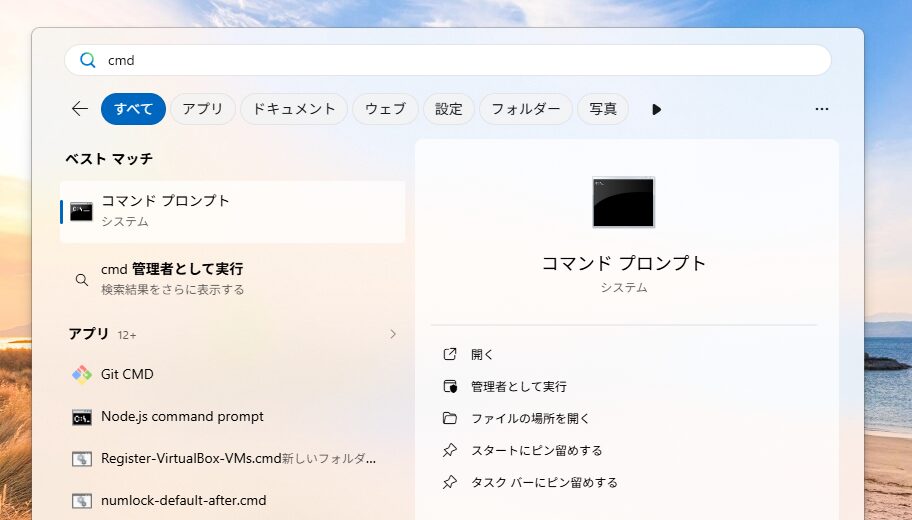Click large Command Prompt preview thumbnail
This screenshot has width=912, height=520.
(x=624, y=202)
